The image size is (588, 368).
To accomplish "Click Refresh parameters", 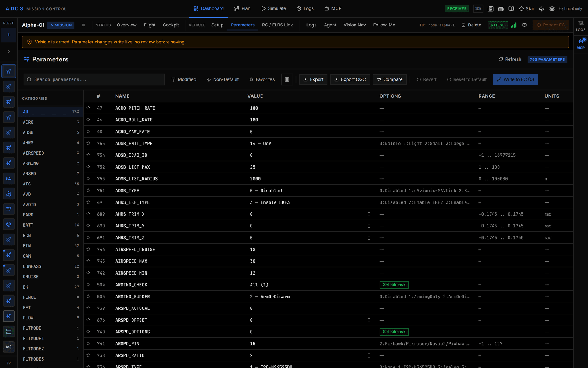I will tap(510, 59).
